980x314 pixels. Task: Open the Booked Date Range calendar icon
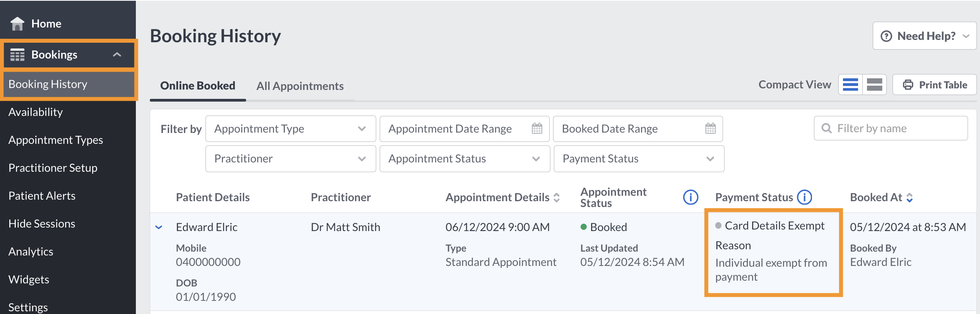point(710,128)
